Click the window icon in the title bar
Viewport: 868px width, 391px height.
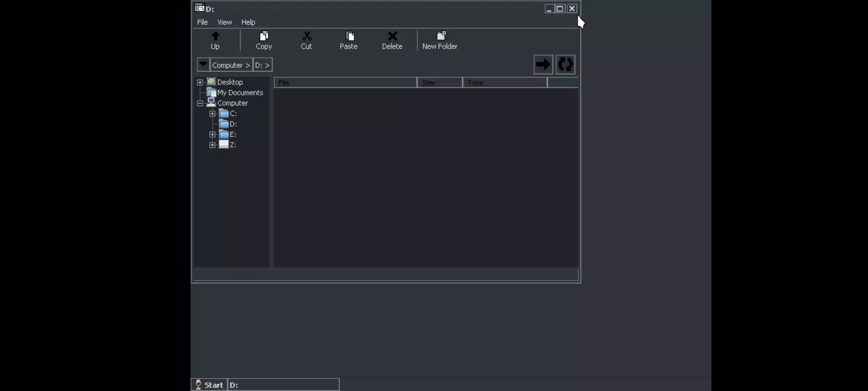(x=200, y=8)
